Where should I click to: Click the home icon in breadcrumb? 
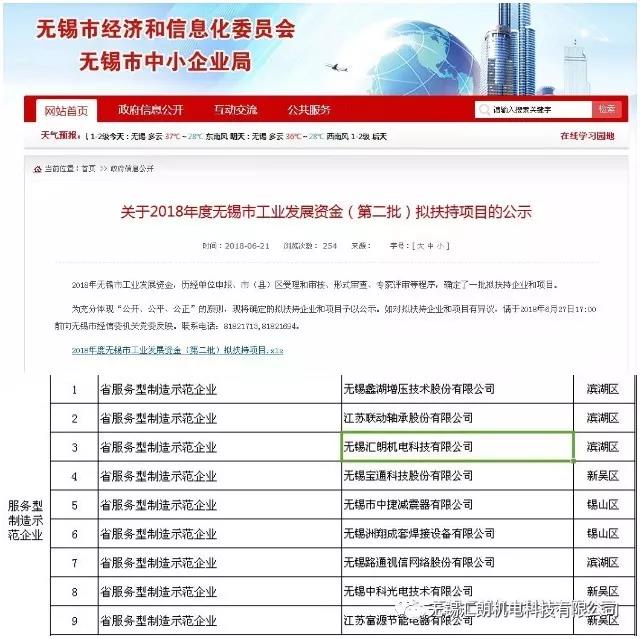tap(38, 169)
